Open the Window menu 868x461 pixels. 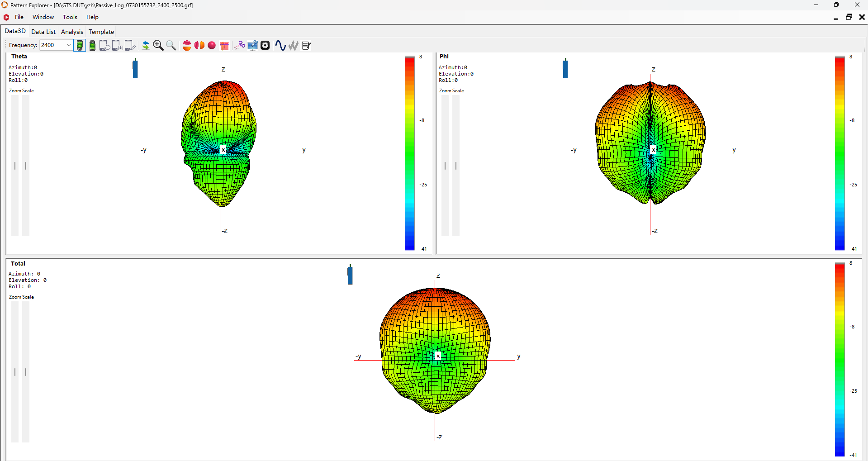43,17
